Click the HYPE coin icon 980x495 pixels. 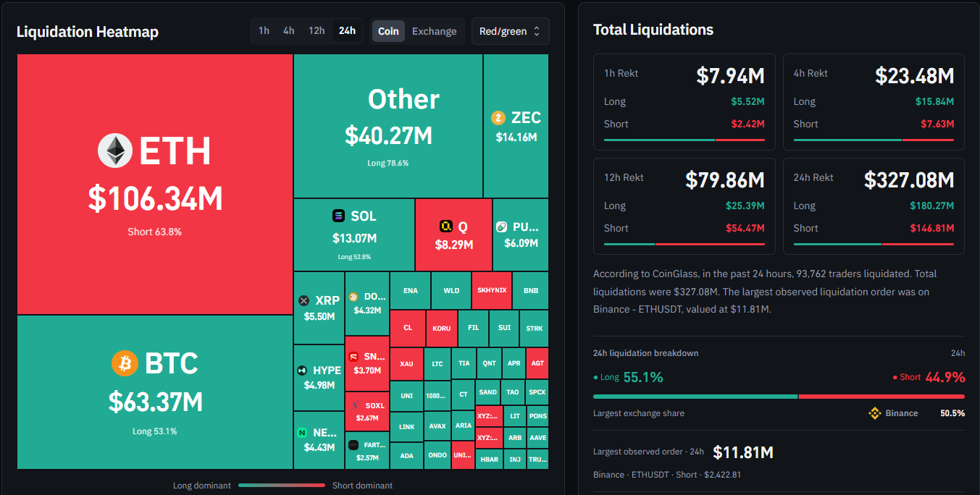[x=302, y=371]
